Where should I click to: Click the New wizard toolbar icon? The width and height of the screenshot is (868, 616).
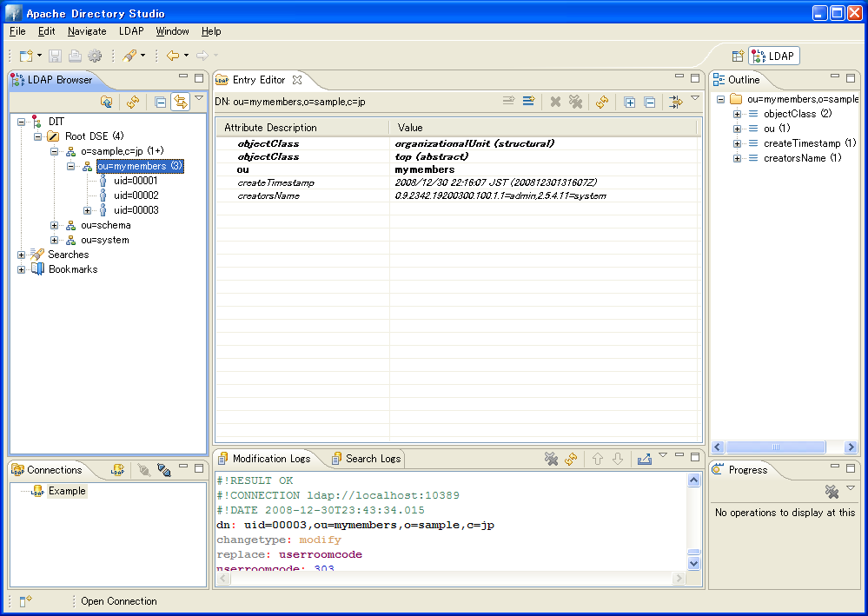(25, 56)
